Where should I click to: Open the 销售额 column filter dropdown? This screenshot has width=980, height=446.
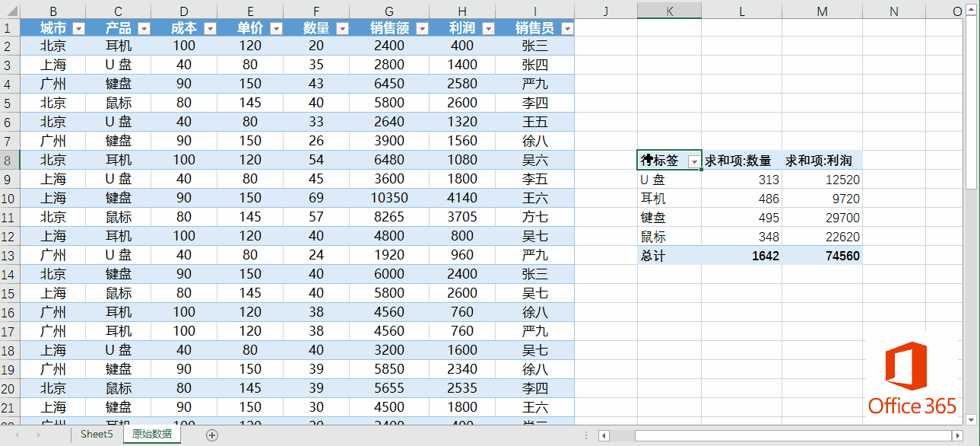(420, 28)
